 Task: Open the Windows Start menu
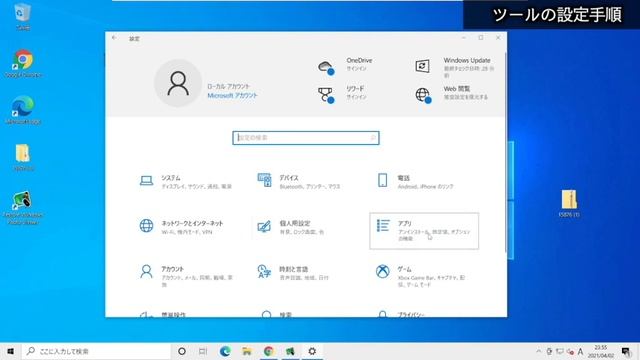click(11, 351)
